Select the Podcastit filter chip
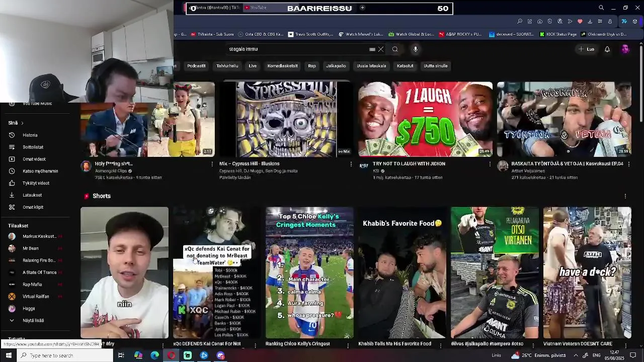 click(x=196, y=66)
